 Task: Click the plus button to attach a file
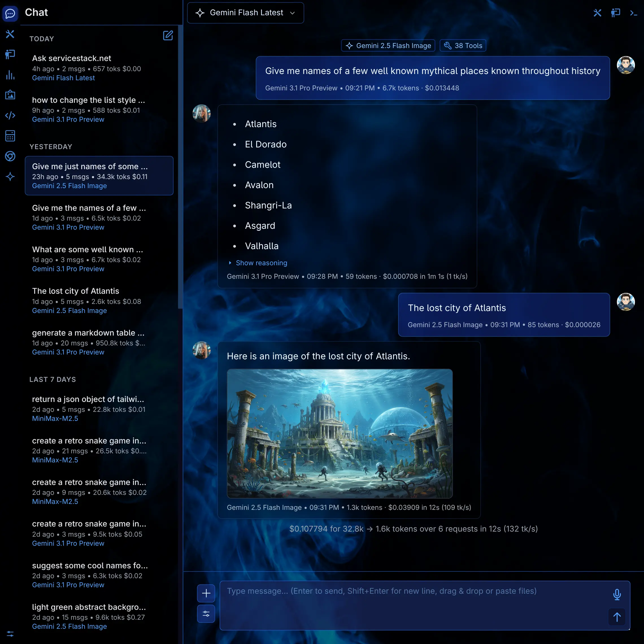click(x=206, y=593)
